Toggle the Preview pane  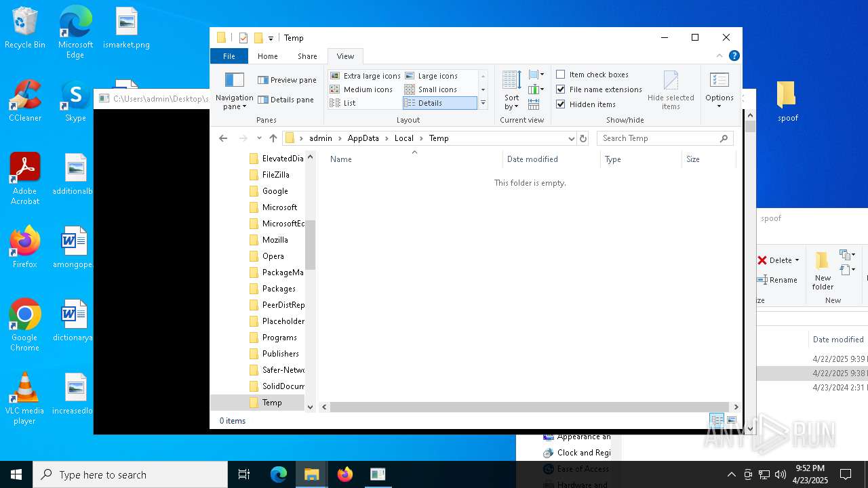point(287,80)
